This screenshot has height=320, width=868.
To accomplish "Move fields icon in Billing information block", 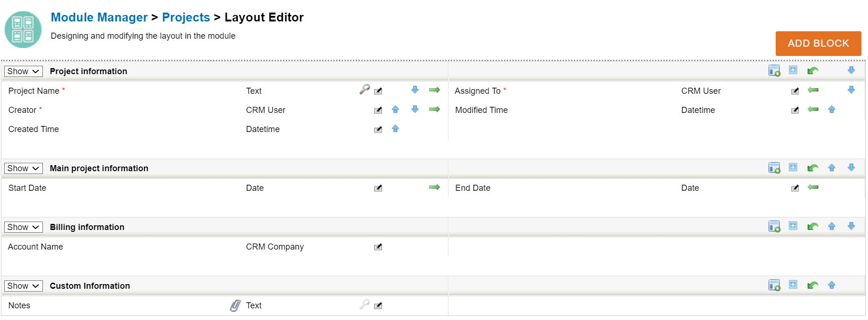I will [x=813, y=227].
